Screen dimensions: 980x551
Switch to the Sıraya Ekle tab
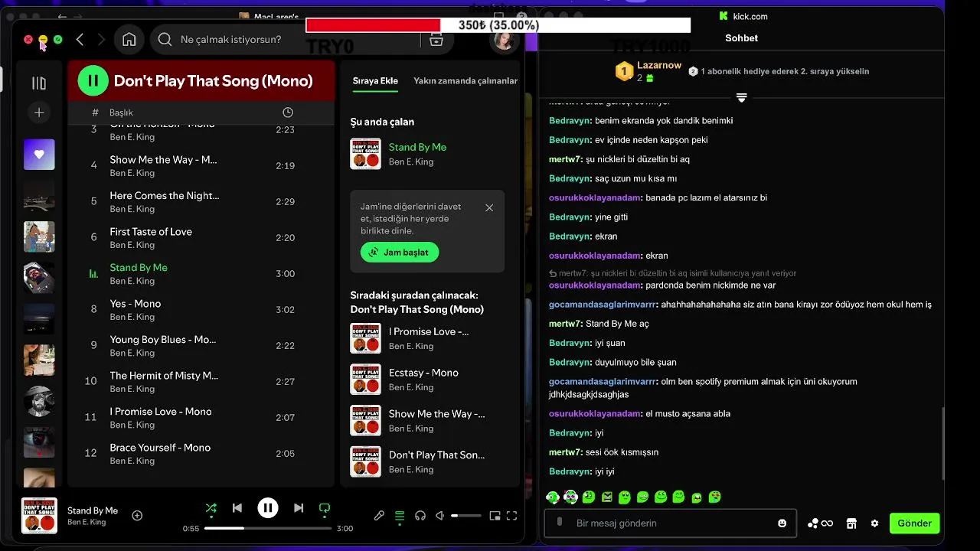[375, 80]
